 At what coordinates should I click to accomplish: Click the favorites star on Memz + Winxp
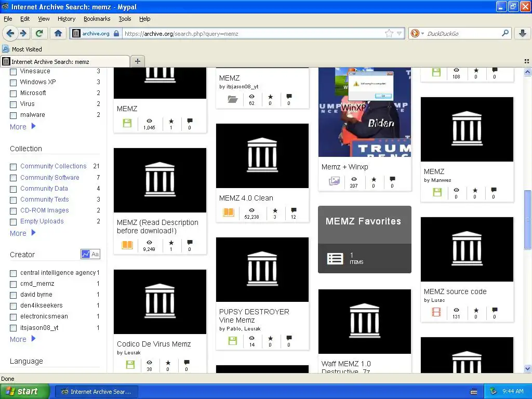tap(374, 179)
